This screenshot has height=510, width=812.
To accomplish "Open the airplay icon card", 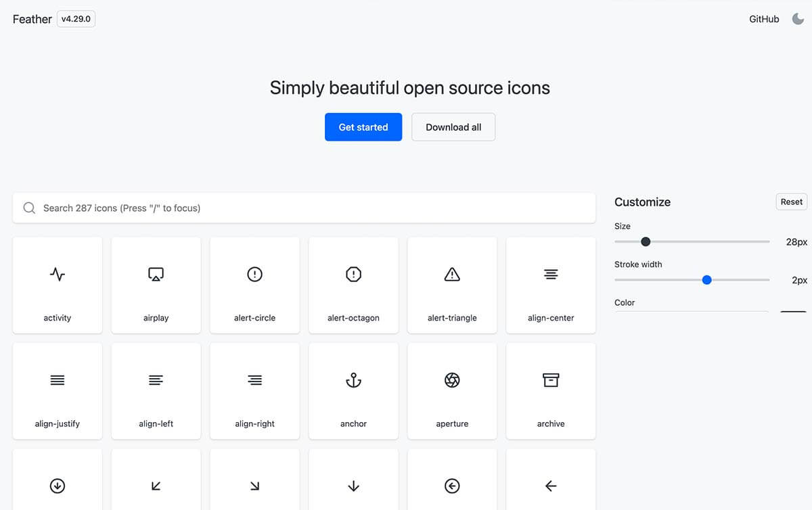I will click(x=156, y=285).
